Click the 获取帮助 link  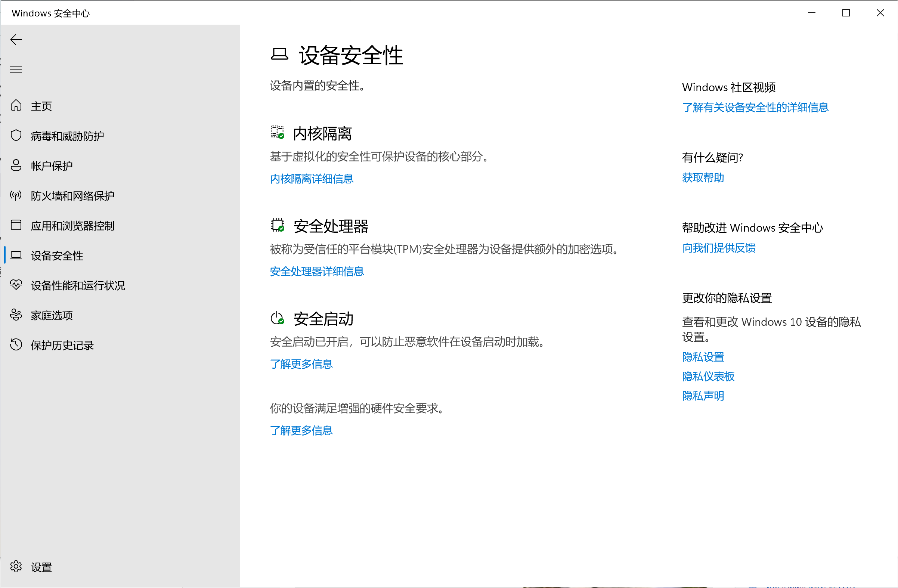pyautogui.click(x=703, y=178)
